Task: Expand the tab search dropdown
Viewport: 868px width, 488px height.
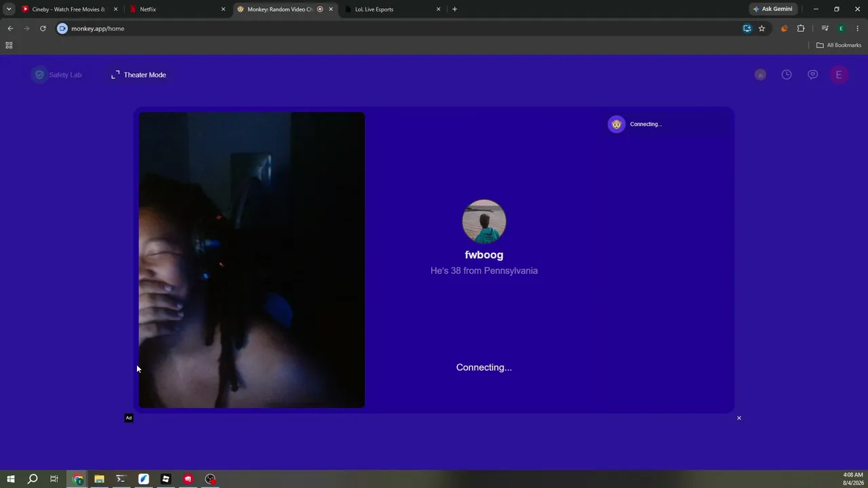Action: coord(9,9)
